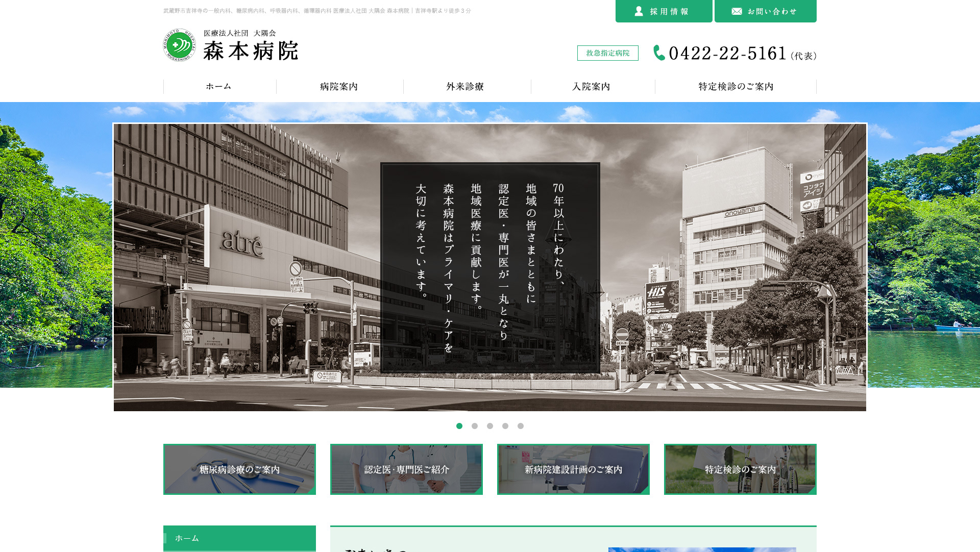980x552 pixels.
Task: Open the 糖尿病診療のご案内 banner
Action: click(239, 469)
